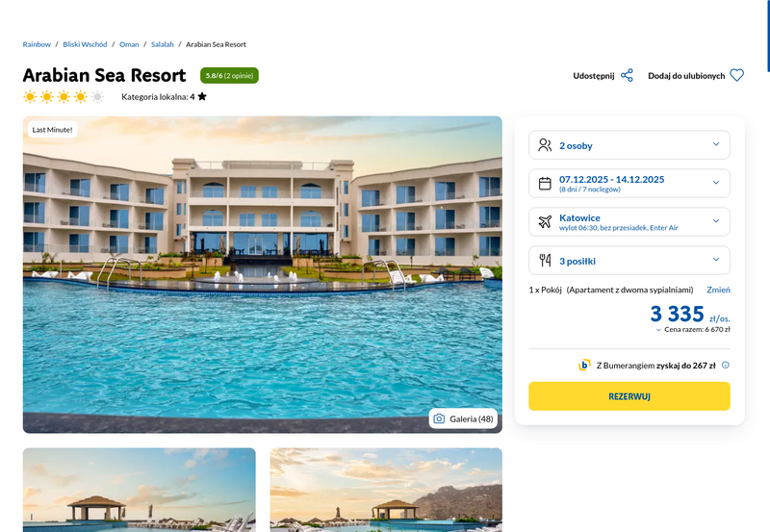Open the 07.12.2025 - 14.12.2025 date dropdown

(629, 184)
